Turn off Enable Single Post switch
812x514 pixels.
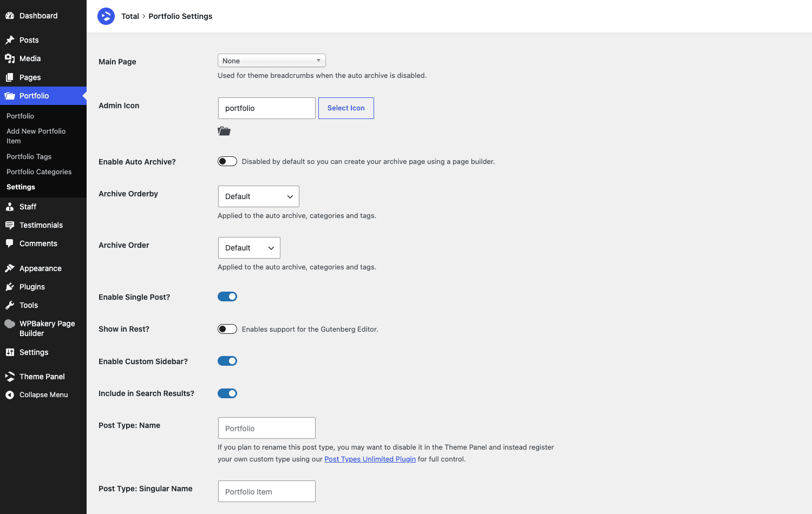pyautogui.click(x=227, y=296)
